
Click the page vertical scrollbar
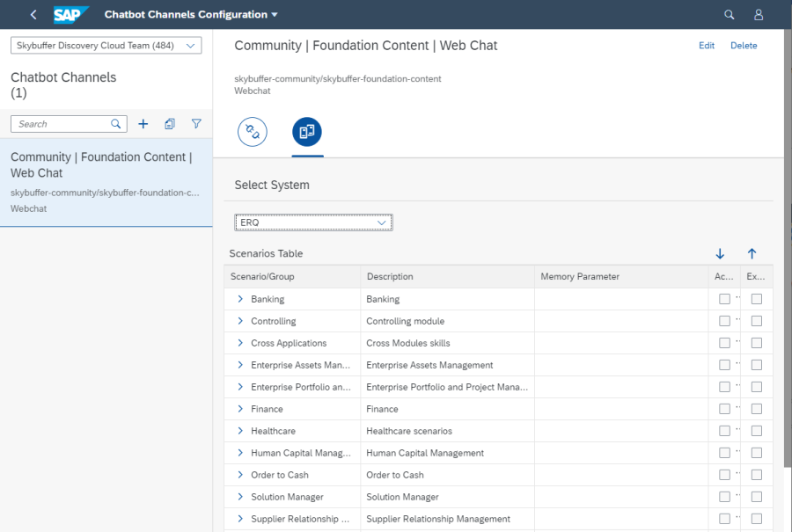[788, 247]
